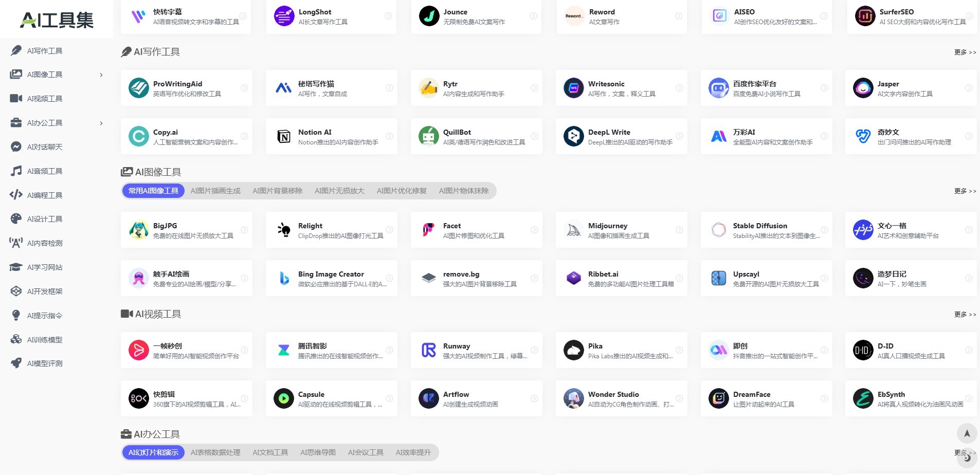Screen dimensions: 980x475
Task: Open the Stable Diffusion icon
Action: [719, 230]
